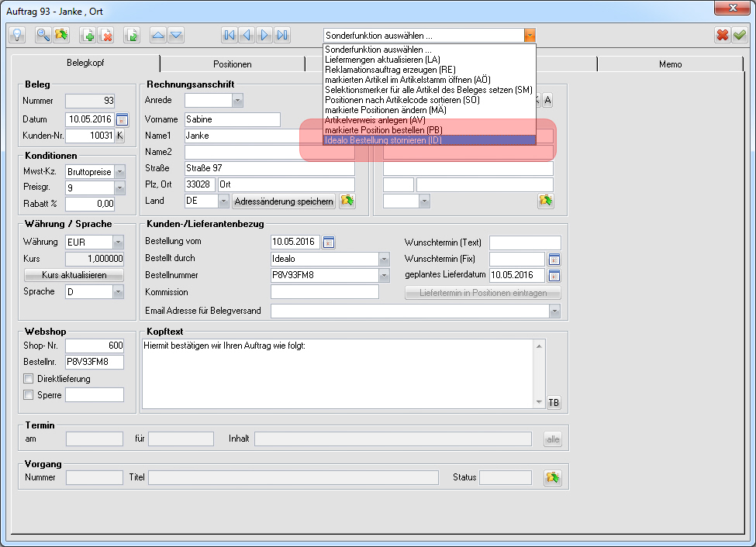Screen dimensions: 756x547
Task: Open calendar next to Datum field
Action: point(122,119)
